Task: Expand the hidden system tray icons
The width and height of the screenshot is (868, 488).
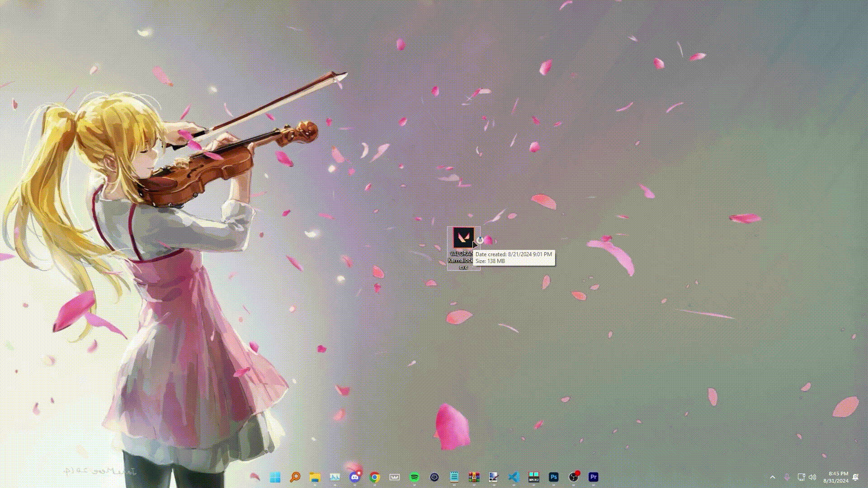Action: [773, 477]
